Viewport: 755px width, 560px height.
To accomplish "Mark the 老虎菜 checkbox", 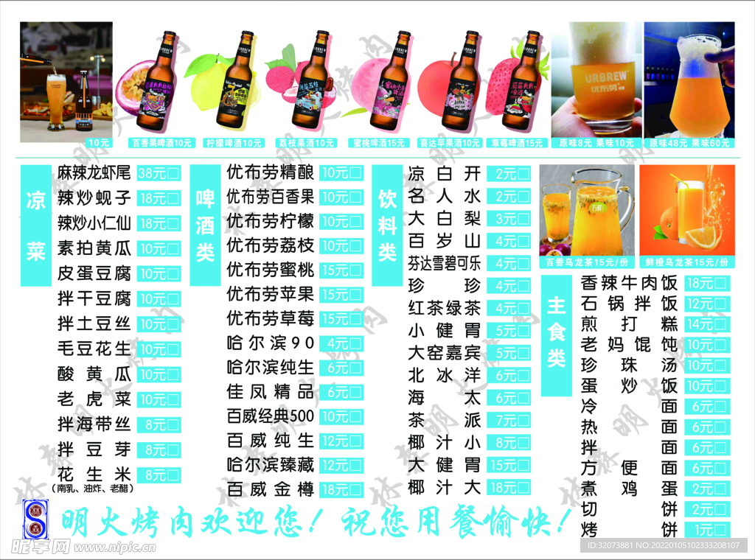I will pos(173,399).
